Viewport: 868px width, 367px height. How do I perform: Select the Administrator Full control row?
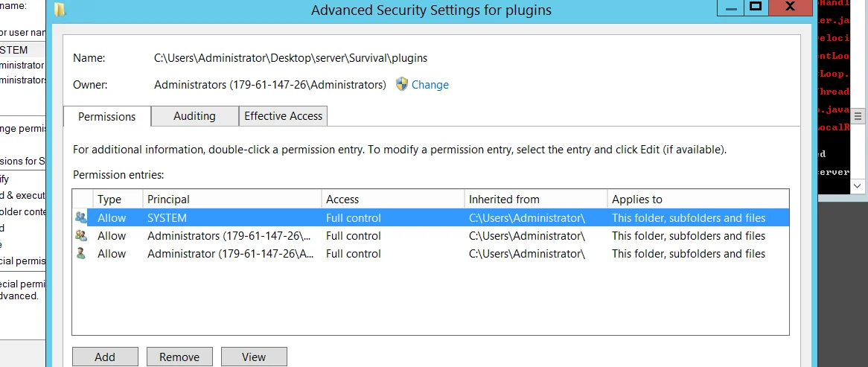430,254
